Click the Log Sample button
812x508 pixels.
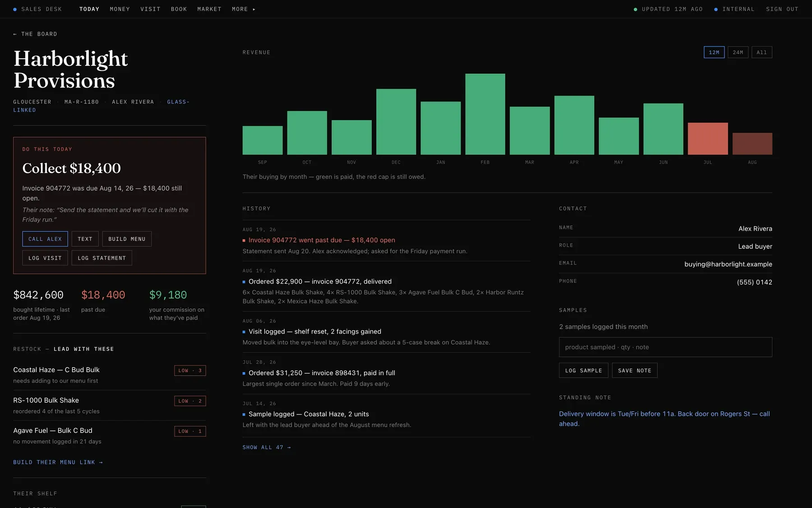click(x=584, y=370)
